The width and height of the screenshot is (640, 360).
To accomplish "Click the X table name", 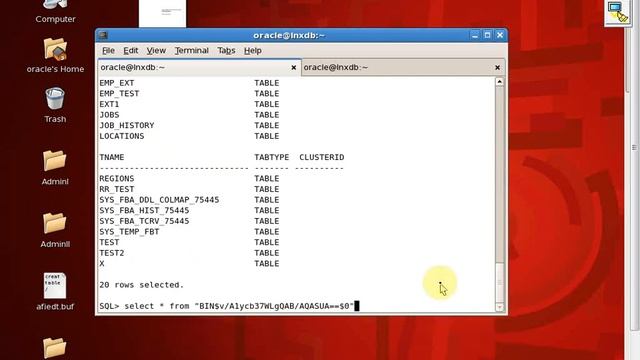I will [102, 263].
